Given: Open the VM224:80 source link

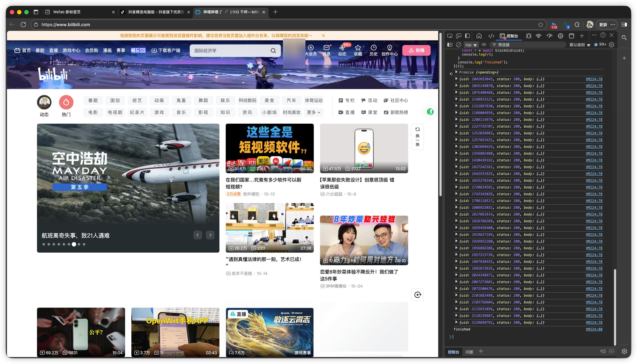Looking at the screenshot, I should click(x=594, y=329).
